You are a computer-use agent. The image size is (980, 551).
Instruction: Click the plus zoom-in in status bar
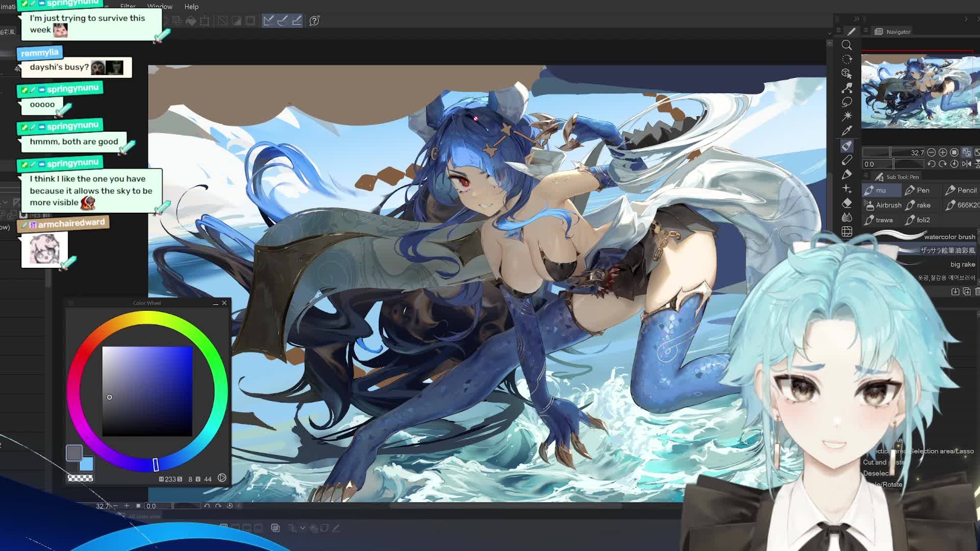point(127,506)
